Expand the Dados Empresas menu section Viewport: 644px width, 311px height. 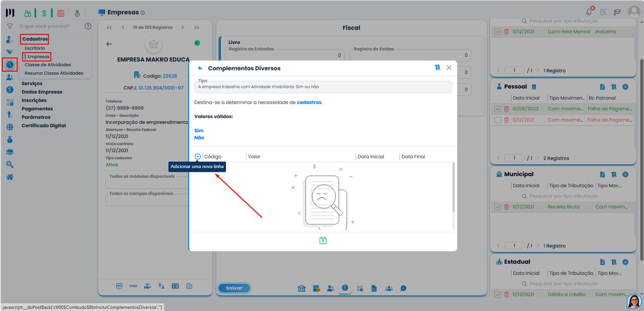(42, 92)
